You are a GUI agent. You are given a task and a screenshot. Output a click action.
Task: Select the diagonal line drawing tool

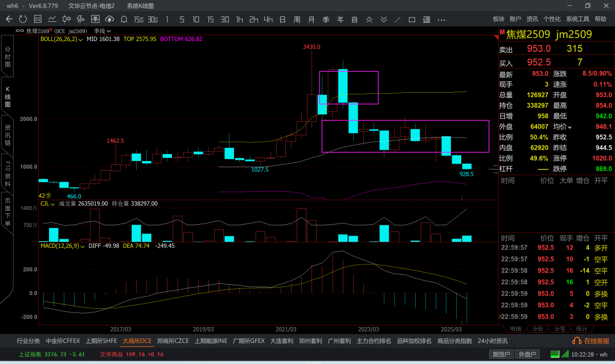[397, 19]
